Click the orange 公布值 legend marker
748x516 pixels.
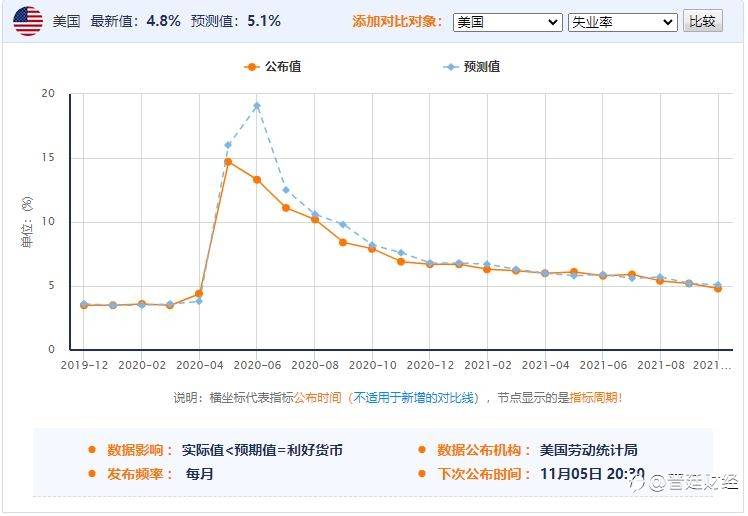pyautogui.click(x=251, y=67)
